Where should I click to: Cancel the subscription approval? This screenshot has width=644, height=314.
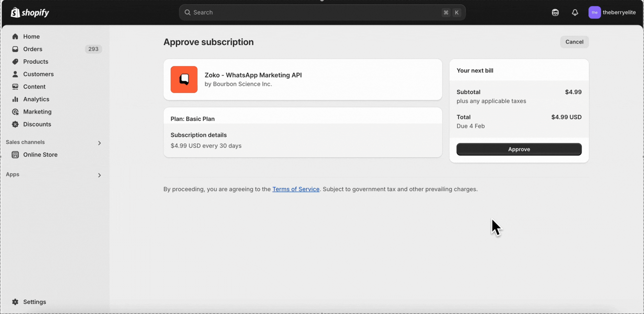[574, 42]
